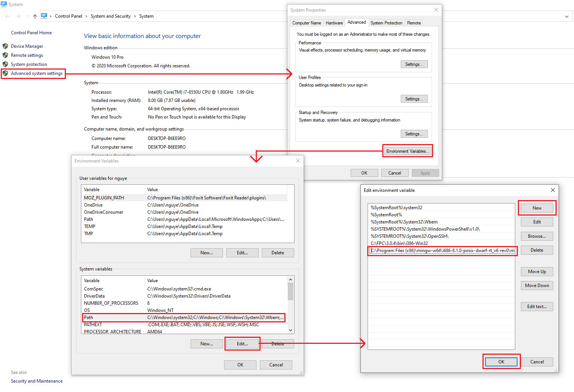
Task: Switch to the Hardware tab
Action: click(334, 23)
